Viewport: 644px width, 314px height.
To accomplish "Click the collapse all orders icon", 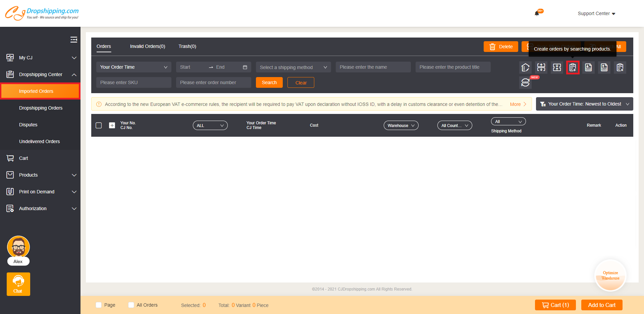I will 557,67.
